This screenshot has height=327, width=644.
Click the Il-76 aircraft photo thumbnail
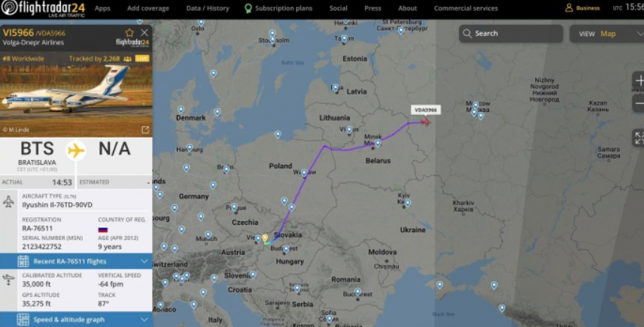pyautogui.click(x=76, y=95)
